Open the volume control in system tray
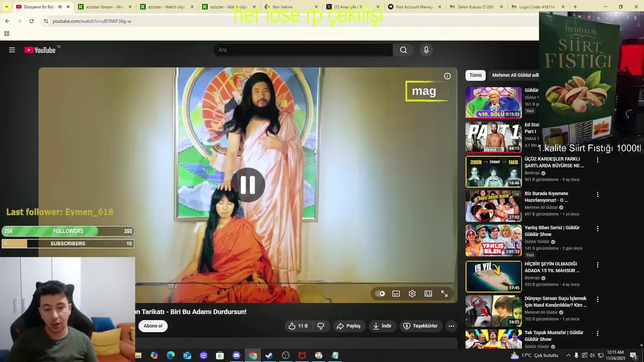The image size is (644, 362). coord(592,355)
